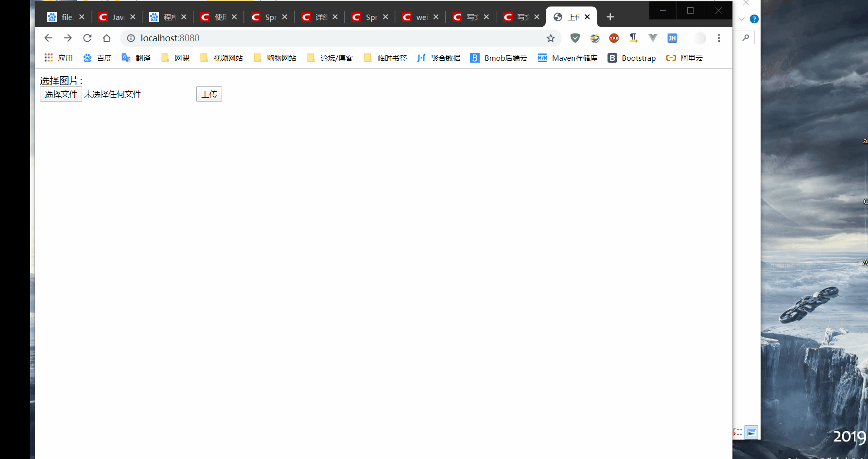Screen dimensions: 868x459
Task: Open the JH extension
Action: coord(672,38)
